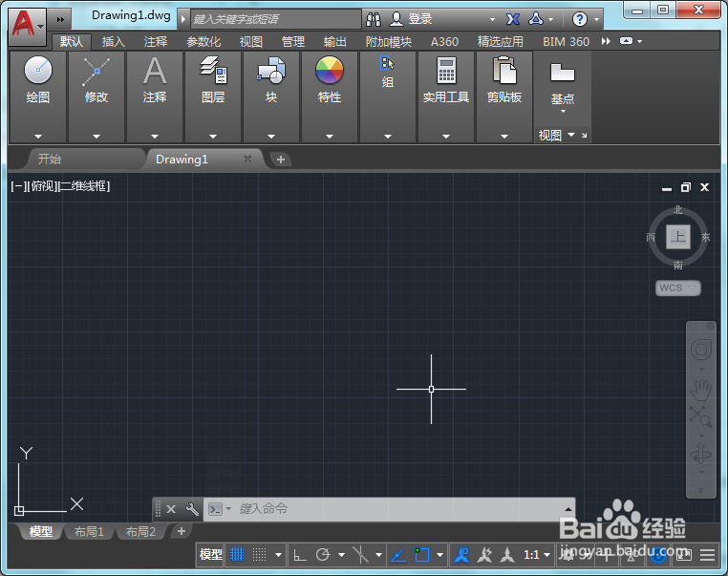This screenshot has height=576, width=728.
Task: Open the 剪贴板 (Clipboard) panel
Action: click(x=504, y=79)
